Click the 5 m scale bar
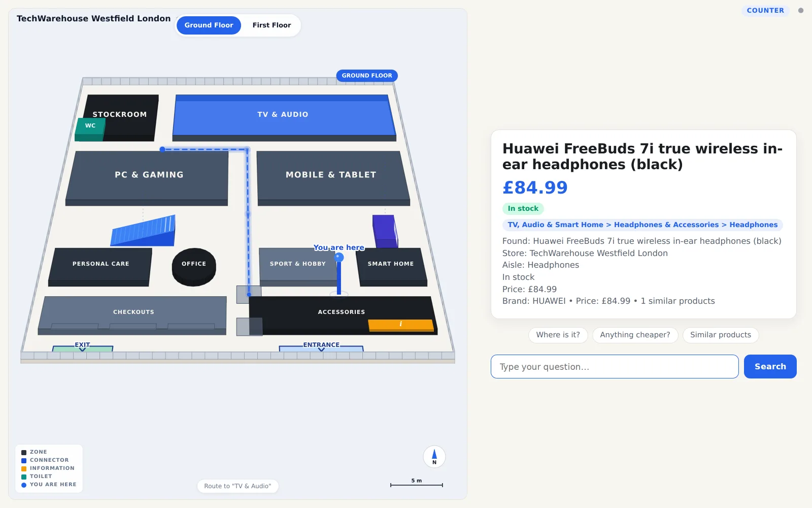The height and width of the screenshot is (508, 812). pos(417,483)
